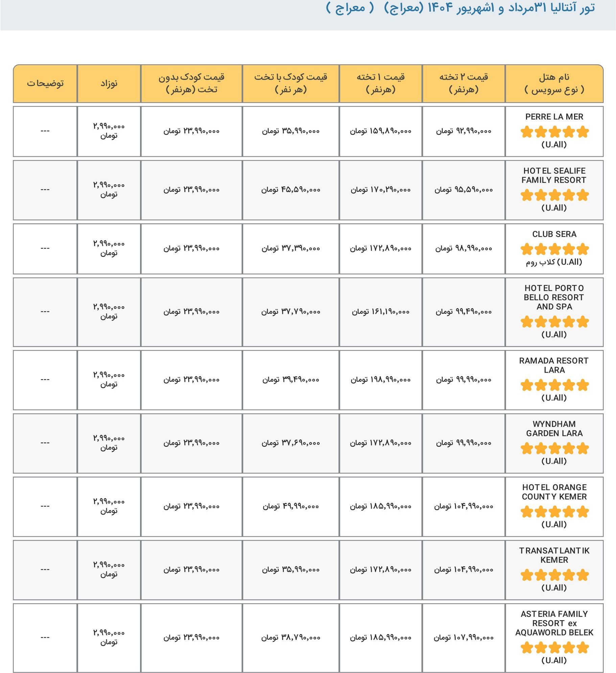Click HOTEL ORANGE COUNTY KEMER star rating

point(554,512)
